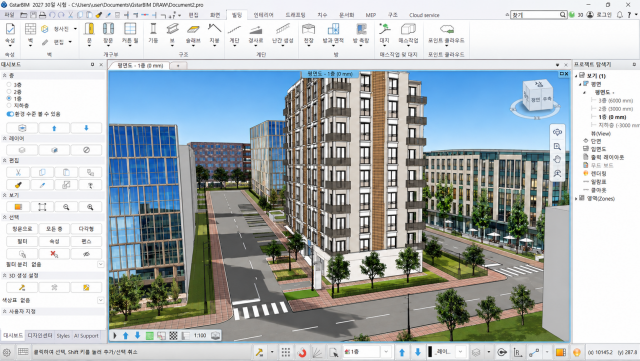The image size is (640, 361).
Task: Switch to the 인테리어 ribbon tab
Action: click(263, 15)
